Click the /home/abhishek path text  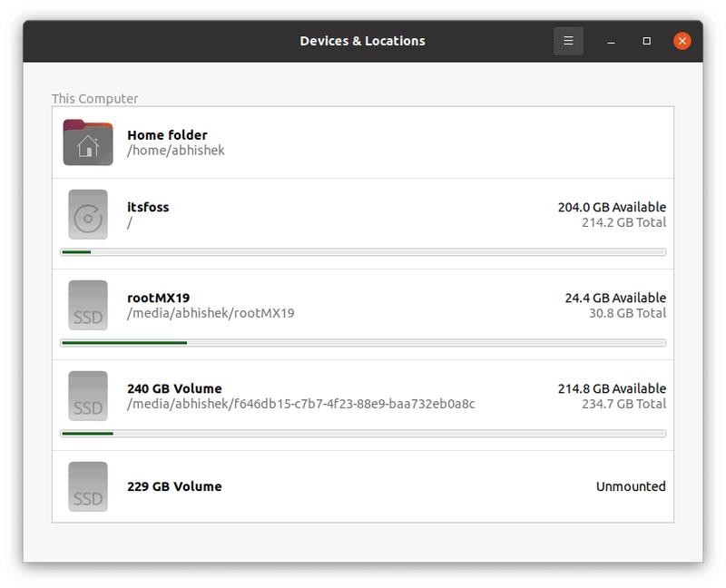pos(176,151)
